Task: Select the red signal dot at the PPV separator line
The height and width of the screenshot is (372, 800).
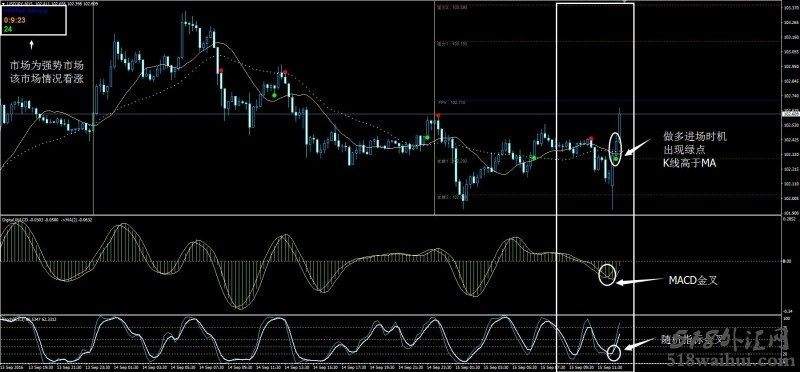Action: [438, 116]
